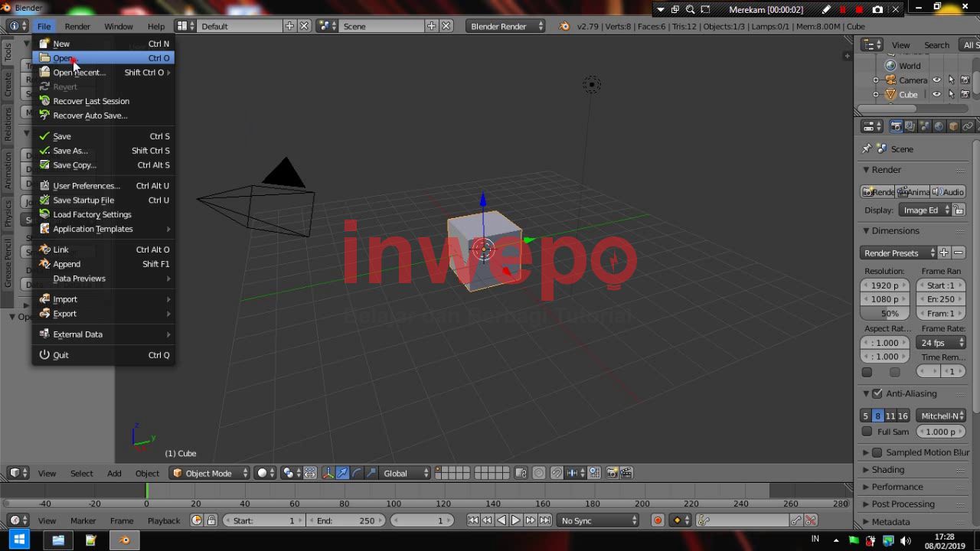Open the Object properties cube tab icon
This screenshot has width=980, height=551.
[x=953, y=126]
